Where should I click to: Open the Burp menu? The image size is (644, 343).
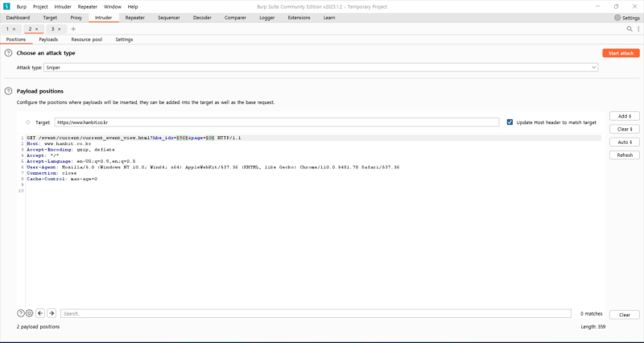22,6
